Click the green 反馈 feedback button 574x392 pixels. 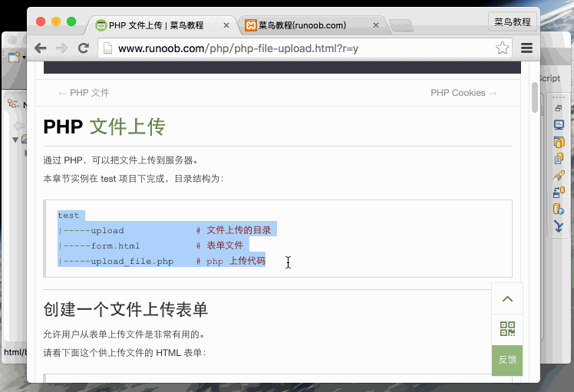(x=507, y=360)
